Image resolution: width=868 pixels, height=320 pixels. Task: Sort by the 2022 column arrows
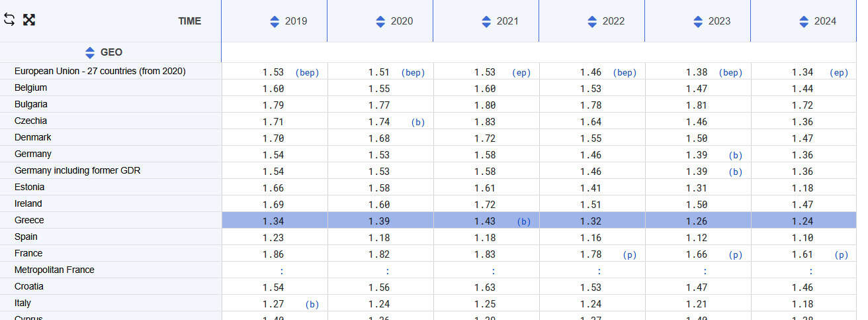[592, 21]
